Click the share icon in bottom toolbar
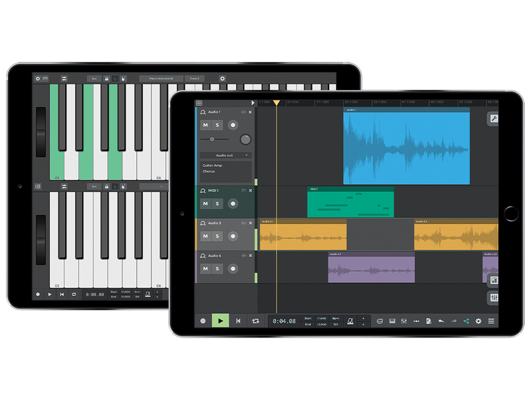 click(x=465, y=321)
